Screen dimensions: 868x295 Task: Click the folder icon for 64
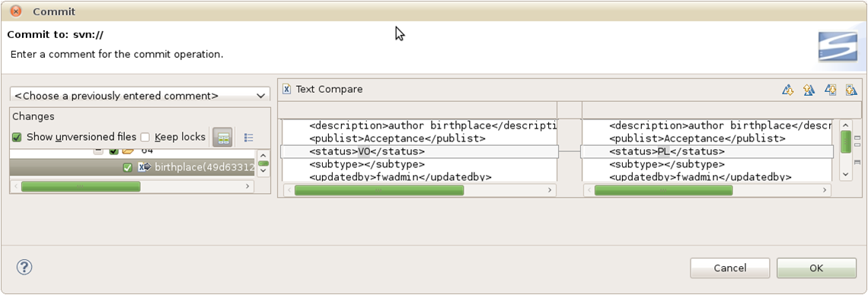pyautogui.click(x=128, y=151)
